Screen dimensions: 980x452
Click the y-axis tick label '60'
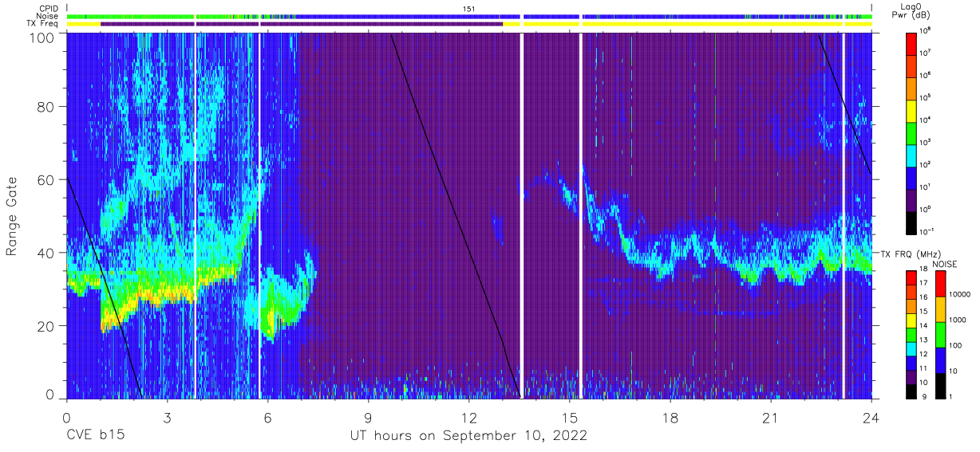(45, 180)
